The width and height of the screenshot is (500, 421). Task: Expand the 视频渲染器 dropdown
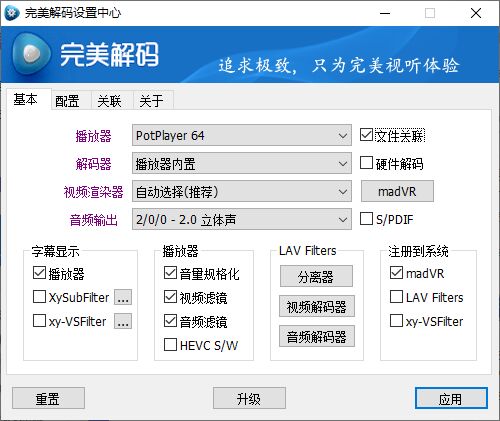(x=242, y=191)
